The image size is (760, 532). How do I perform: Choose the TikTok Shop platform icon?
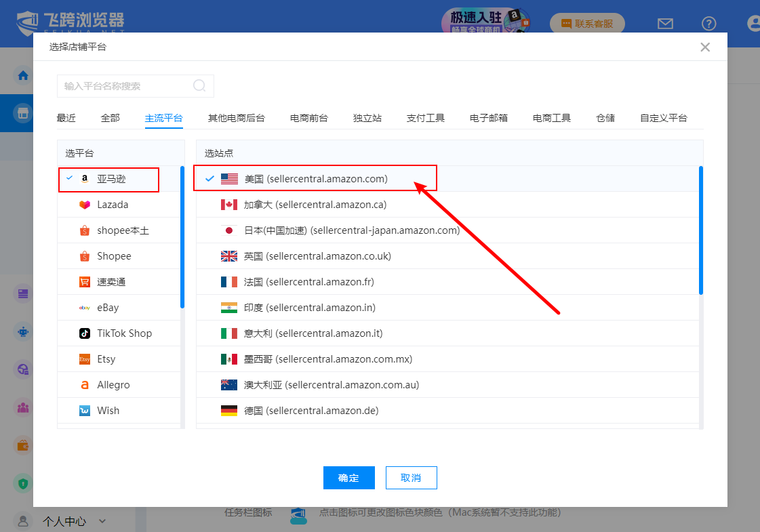pyautogui.click(x=85, y=333)
